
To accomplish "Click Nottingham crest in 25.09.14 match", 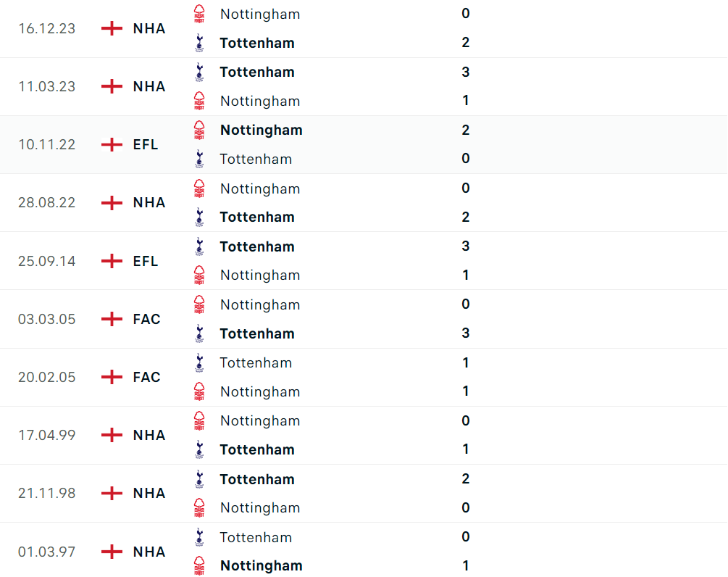I will click(199, 275).
